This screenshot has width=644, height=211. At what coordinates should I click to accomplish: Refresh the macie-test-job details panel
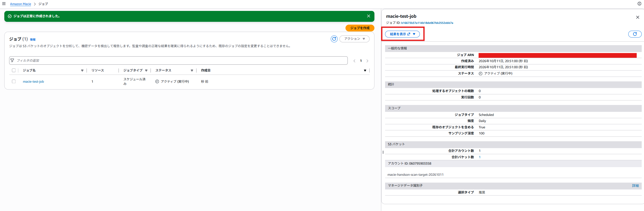click(x=635, y=34)
